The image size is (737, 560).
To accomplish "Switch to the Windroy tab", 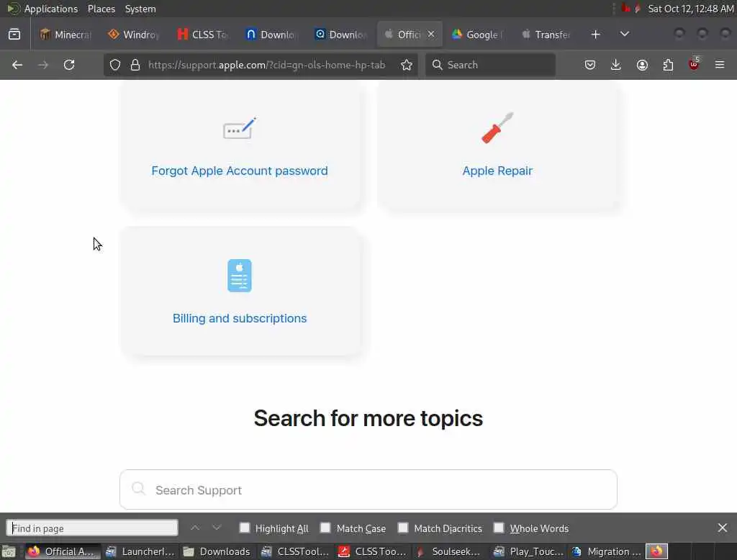I will 134,35.
